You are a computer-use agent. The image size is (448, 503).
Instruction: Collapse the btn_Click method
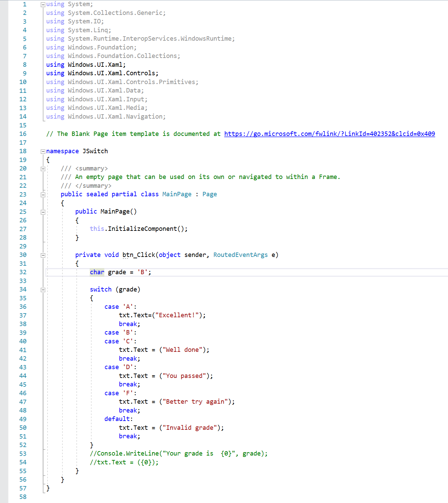tap(43, 255)
